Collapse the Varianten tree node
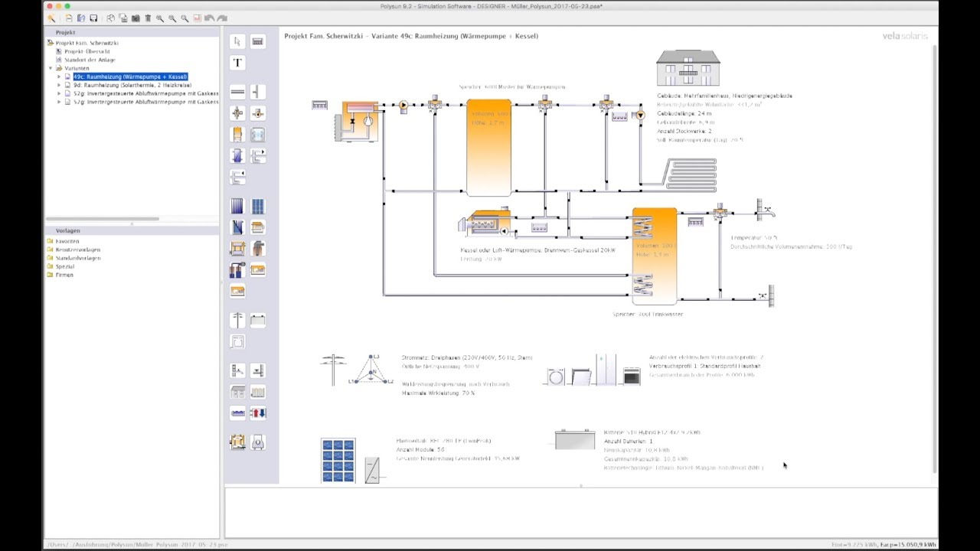This screenshot has width=980, height=551. click(x=51, y=68)
